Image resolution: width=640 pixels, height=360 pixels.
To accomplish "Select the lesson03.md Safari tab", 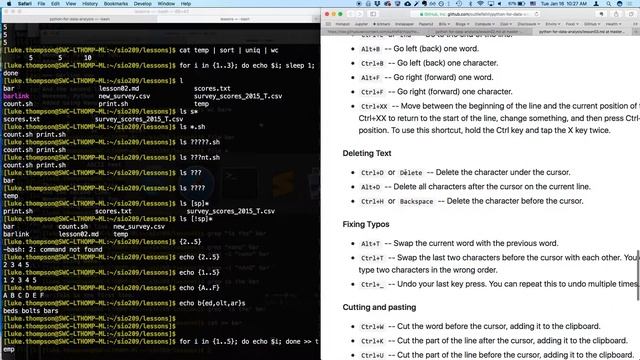I will click(581, 32).
